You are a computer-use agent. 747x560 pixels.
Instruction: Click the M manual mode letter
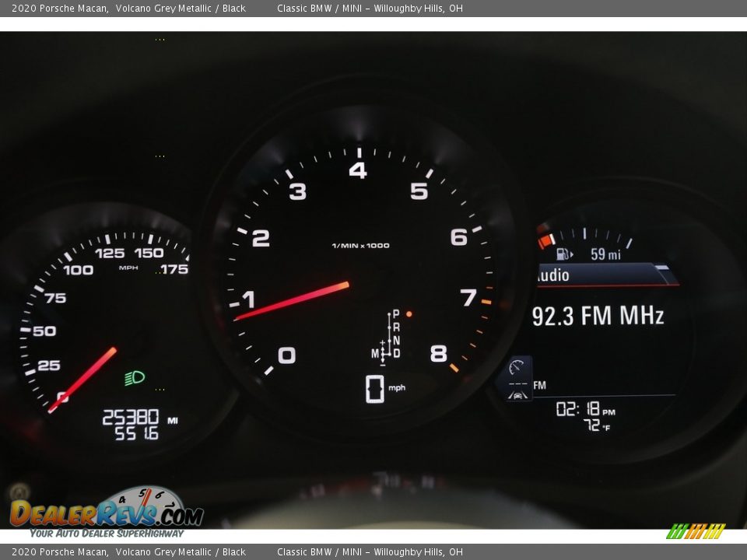(375, 353)
